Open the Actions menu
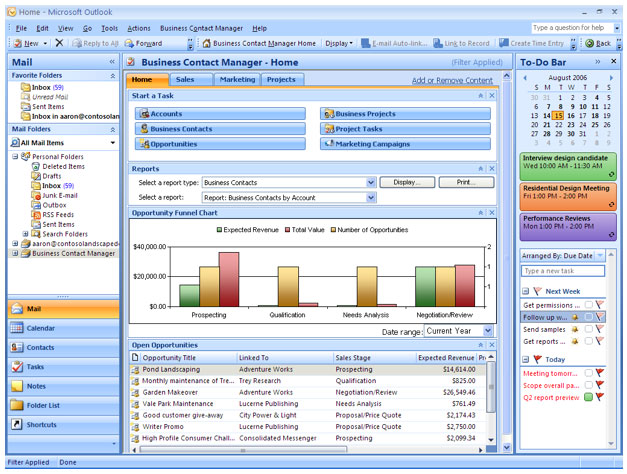This screenshot has width=627, height=474. [x=139, y=28]
